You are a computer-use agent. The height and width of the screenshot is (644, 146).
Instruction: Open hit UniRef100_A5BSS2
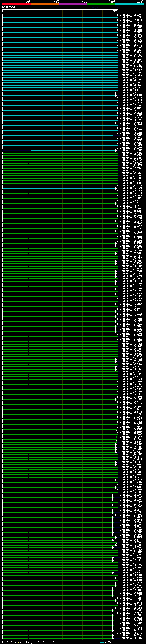[x=131, y=20]
